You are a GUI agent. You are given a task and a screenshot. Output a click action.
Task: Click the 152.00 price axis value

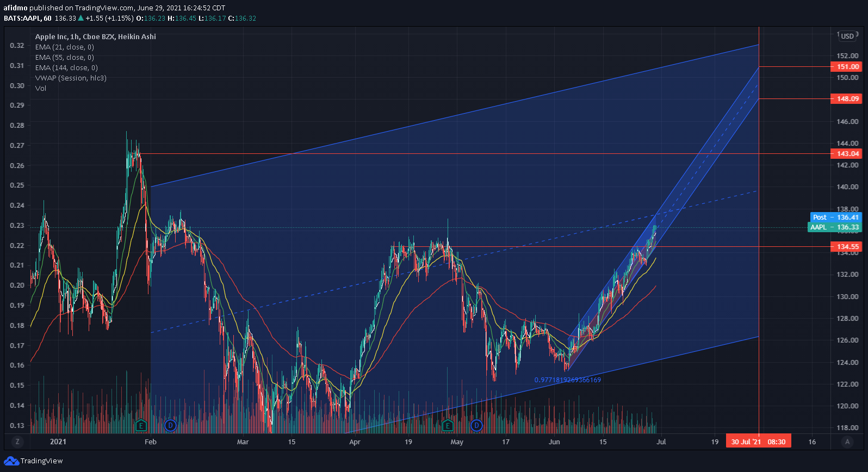[847, 55]
